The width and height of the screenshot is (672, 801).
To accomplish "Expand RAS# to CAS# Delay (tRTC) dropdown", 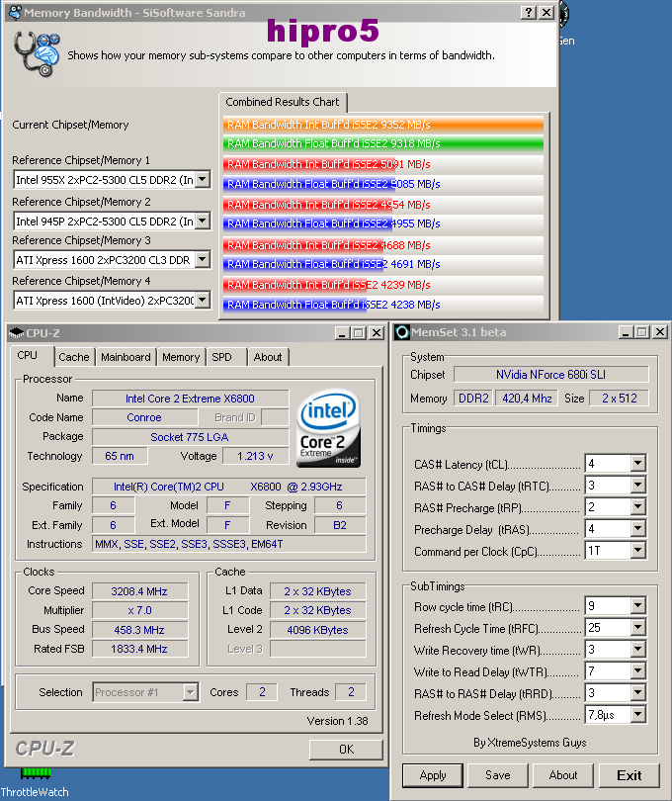I will pyautogui.click(x=637, y=485).
